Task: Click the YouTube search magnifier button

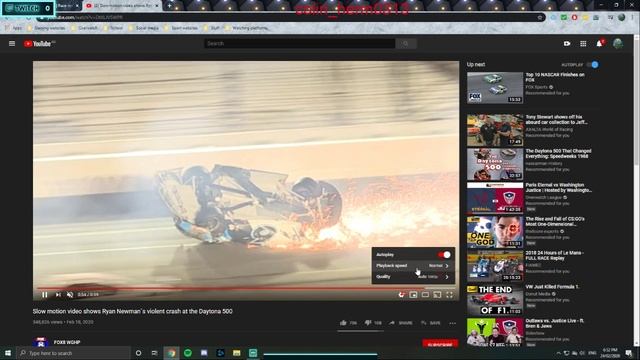Action: pos(406,44)
